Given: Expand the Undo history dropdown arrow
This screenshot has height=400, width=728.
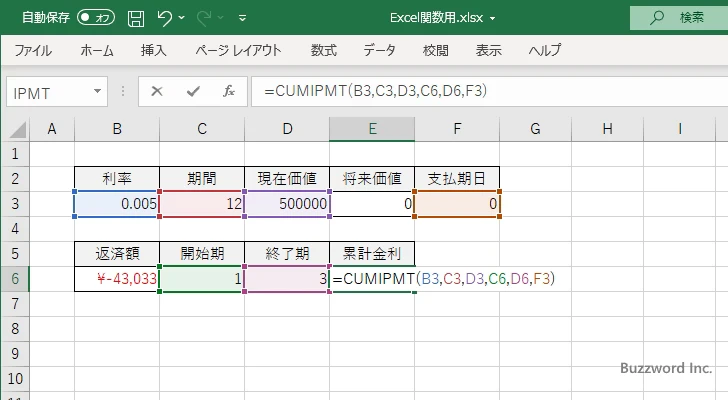Looking at the screenshot, I should (182, 18).
